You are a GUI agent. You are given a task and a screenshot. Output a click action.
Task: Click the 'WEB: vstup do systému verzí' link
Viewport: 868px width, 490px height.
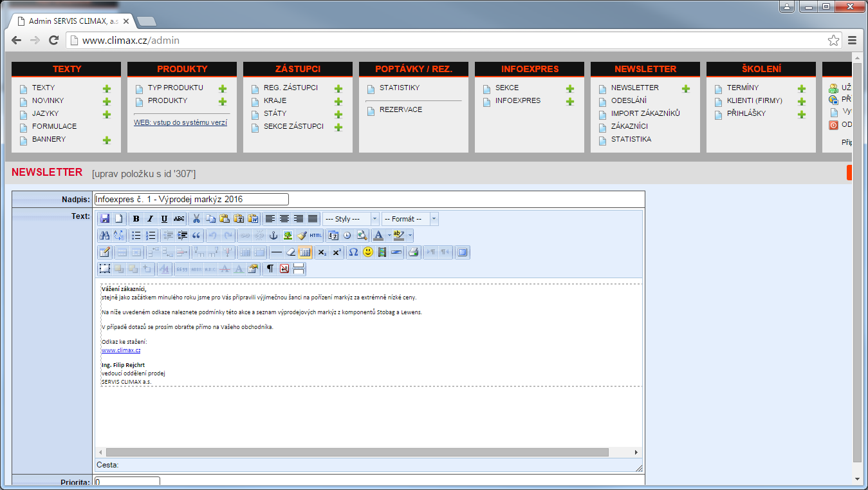click(x=180, y=122)
